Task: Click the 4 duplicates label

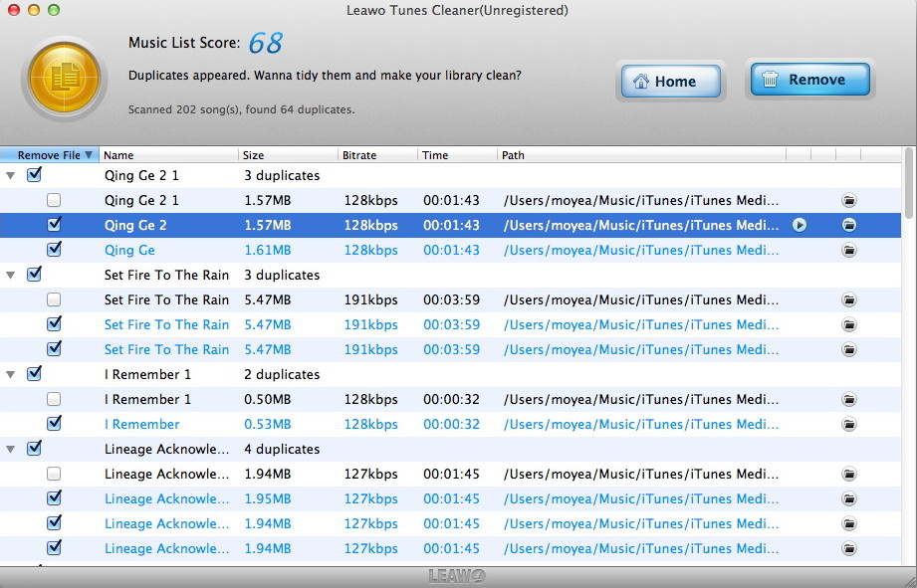Action: 282,450
